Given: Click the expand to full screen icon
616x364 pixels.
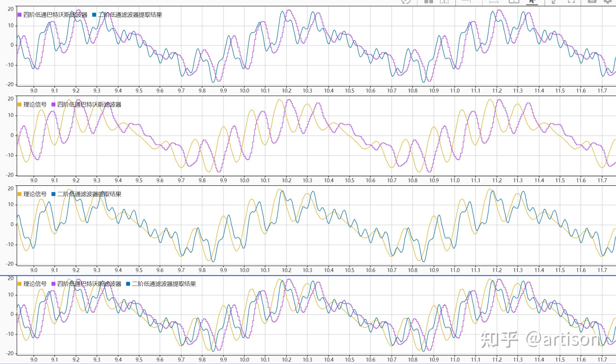Looking at the screenshot, I should click(571, 1).
